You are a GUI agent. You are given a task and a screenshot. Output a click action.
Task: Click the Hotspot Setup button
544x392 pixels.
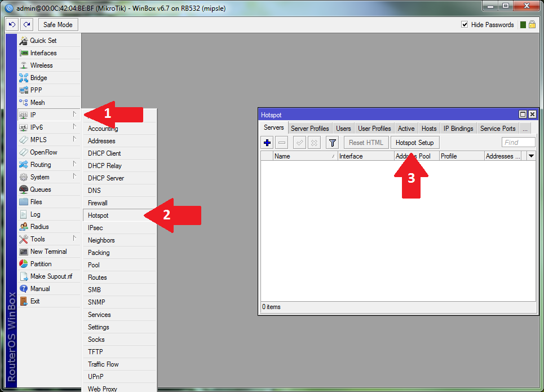(414, 143)
